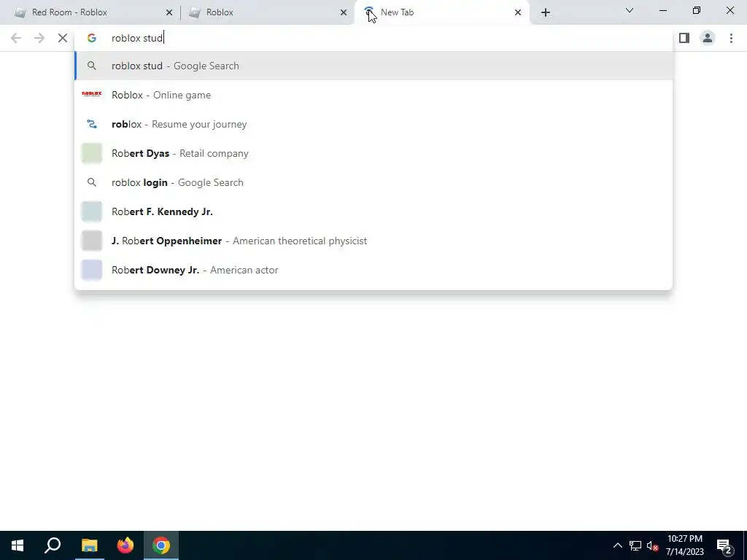The width and height of the screenshot is (747, 560).
Task: Focus the address bar containing roblox stud
Action: [374, 38]
